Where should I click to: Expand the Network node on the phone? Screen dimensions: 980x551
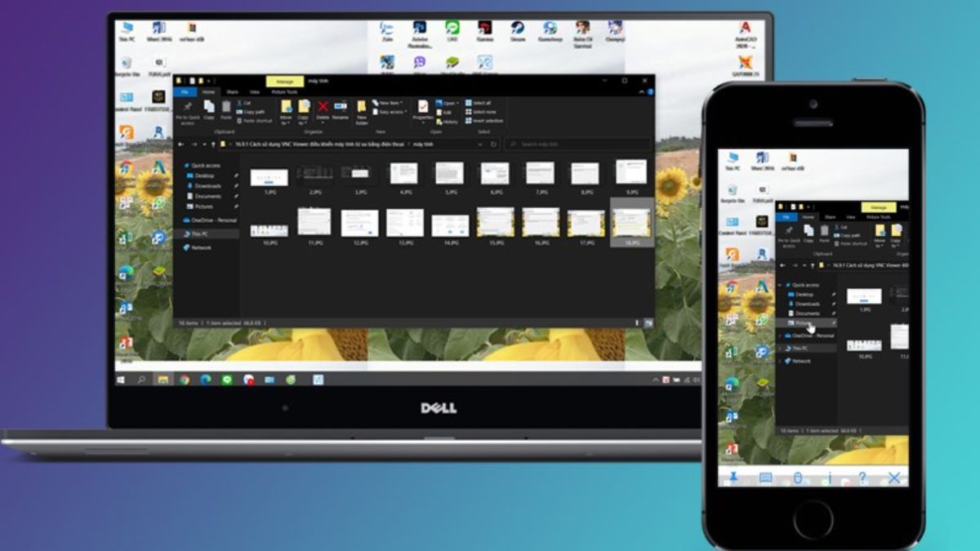point(779,361)
